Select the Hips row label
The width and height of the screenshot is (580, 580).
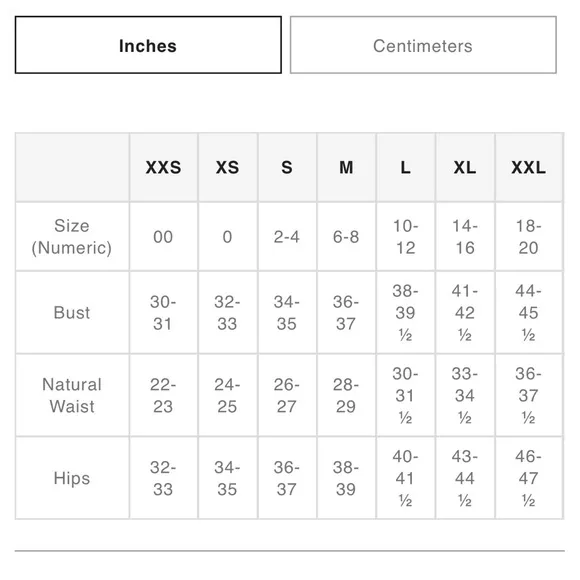[x=72, y=478]
